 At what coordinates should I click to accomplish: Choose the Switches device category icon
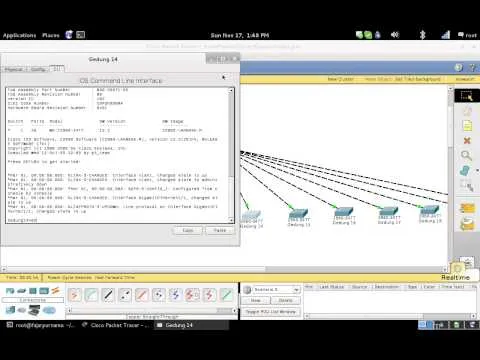point(22,291)
